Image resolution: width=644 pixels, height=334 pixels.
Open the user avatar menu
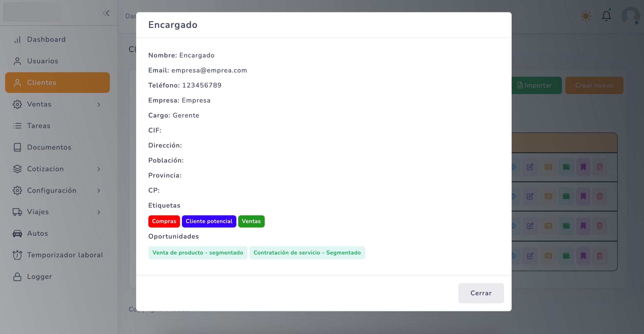(x=631, y=16)
